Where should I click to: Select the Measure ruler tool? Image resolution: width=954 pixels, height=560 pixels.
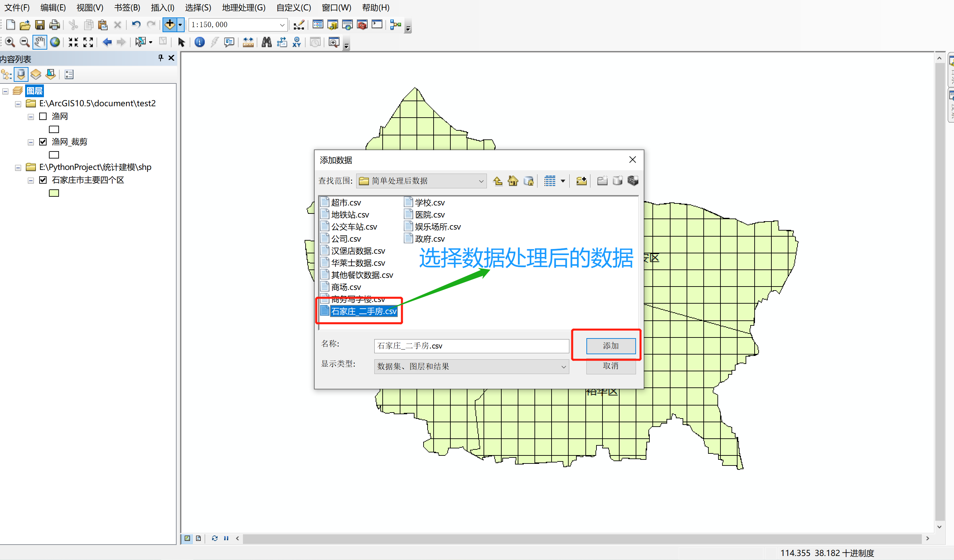[248, 42]
